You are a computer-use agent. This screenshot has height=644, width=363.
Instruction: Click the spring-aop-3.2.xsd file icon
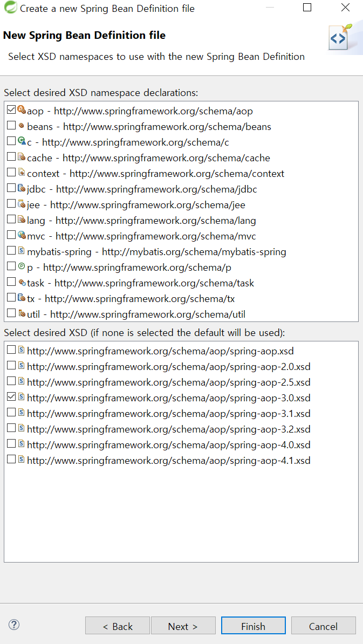pos(22,428)
